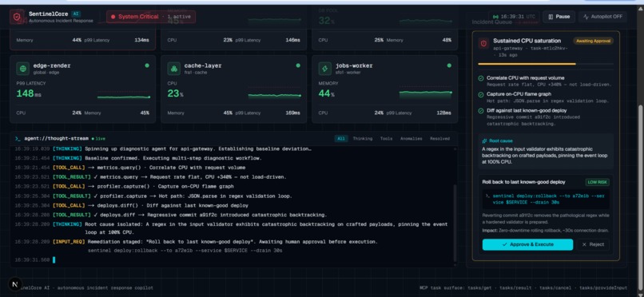
Task: Click the 169ms p99 latency on cache-layer
Action: tap(293, 113)
